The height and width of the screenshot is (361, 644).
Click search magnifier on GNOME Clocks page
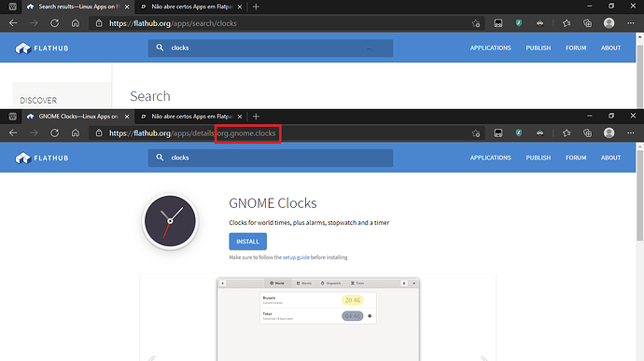[x=160, y=158]
